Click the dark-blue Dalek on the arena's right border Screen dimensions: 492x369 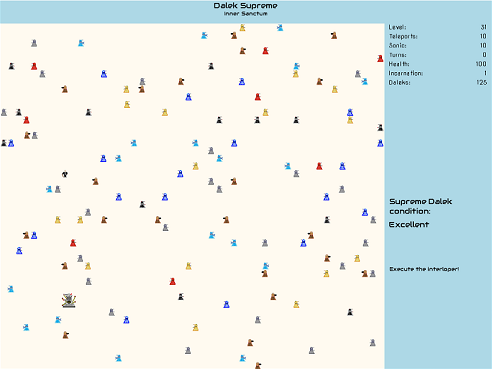click(x=380, y=143)
